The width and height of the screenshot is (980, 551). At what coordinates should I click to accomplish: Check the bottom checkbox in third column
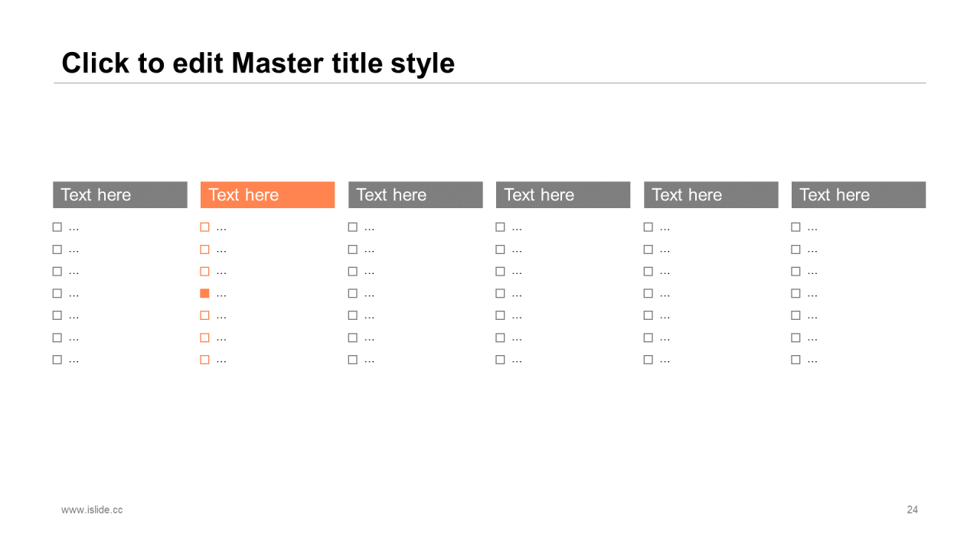[x=352, y=360]
